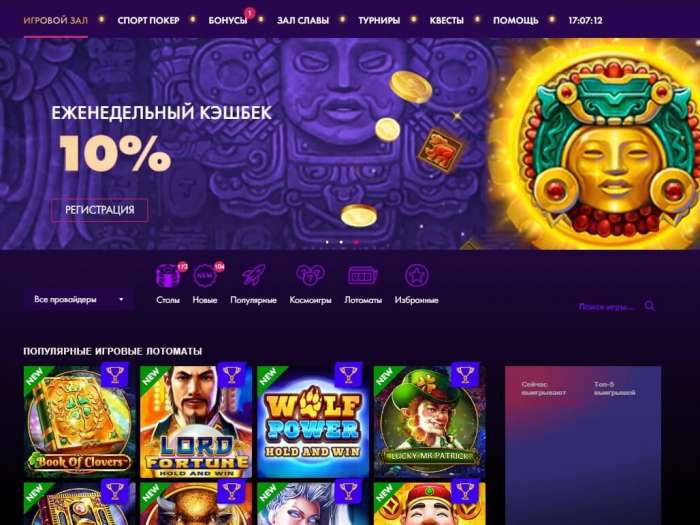Switch to Сейчас выигрывают tab
Screen dimensions: 700x525
(543, 388)
